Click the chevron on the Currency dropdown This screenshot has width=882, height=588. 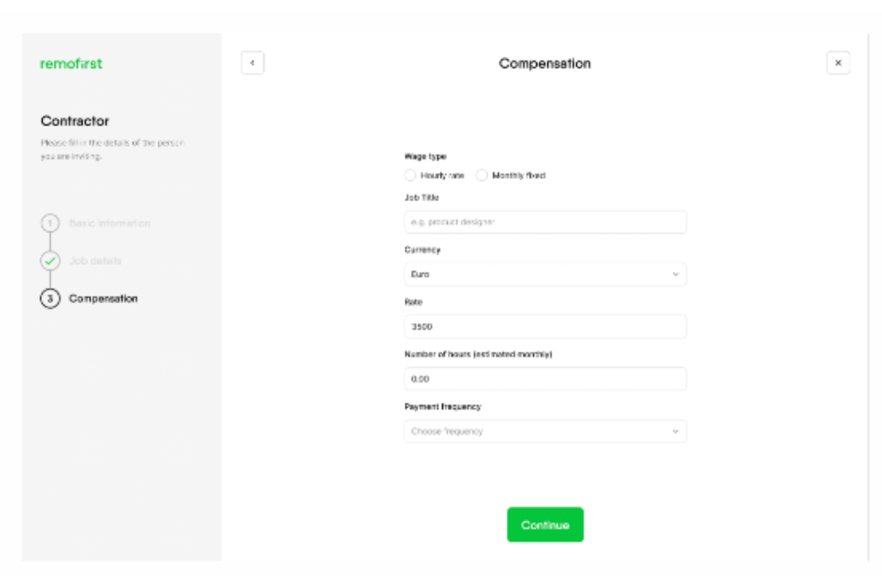tap(675, 275)
